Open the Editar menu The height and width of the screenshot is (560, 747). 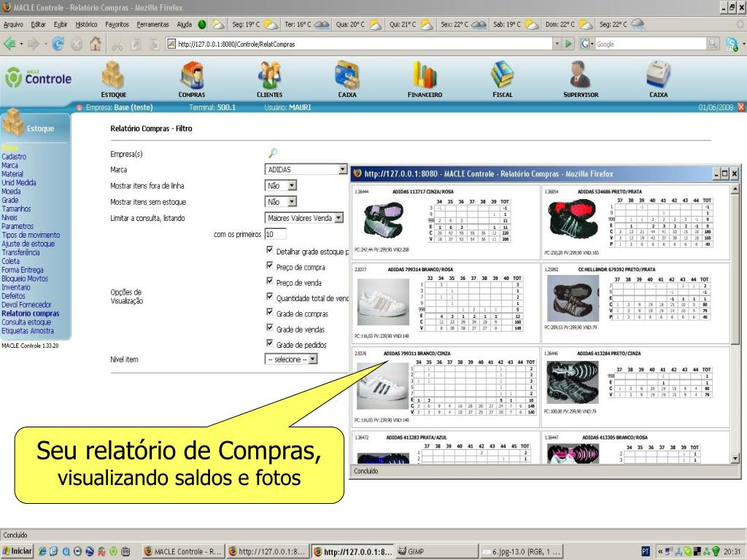coord(38,24)
